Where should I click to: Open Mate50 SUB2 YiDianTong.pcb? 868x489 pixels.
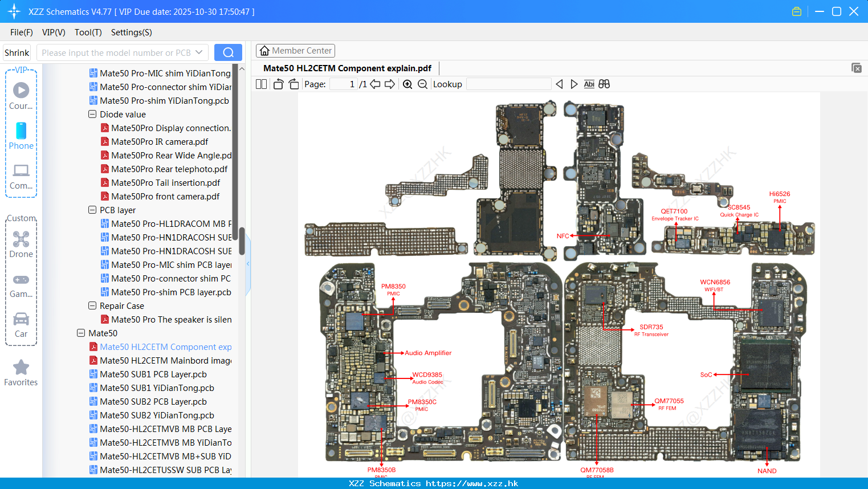click(x=152, y=415)
